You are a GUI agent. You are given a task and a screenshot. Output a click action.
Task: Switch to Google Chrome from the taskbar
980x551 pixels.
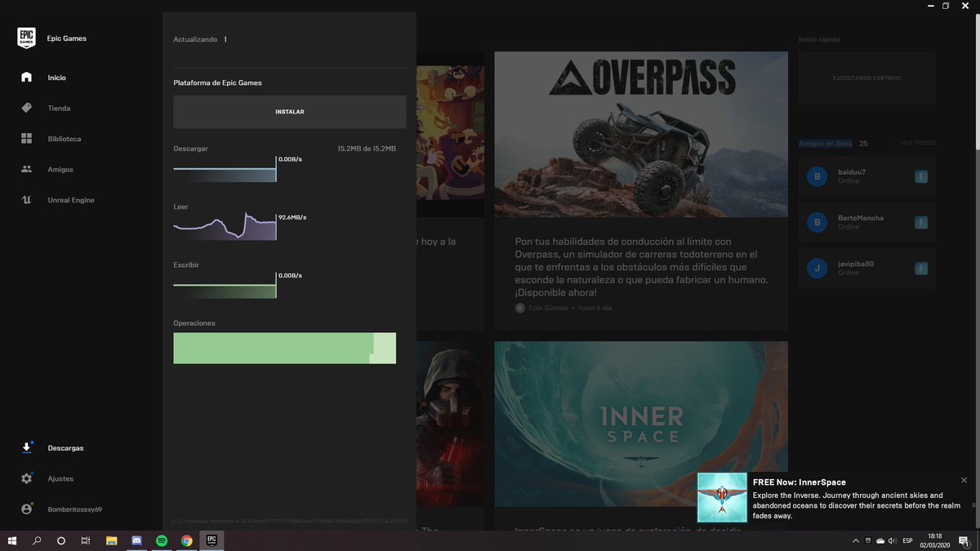[187, 540]
